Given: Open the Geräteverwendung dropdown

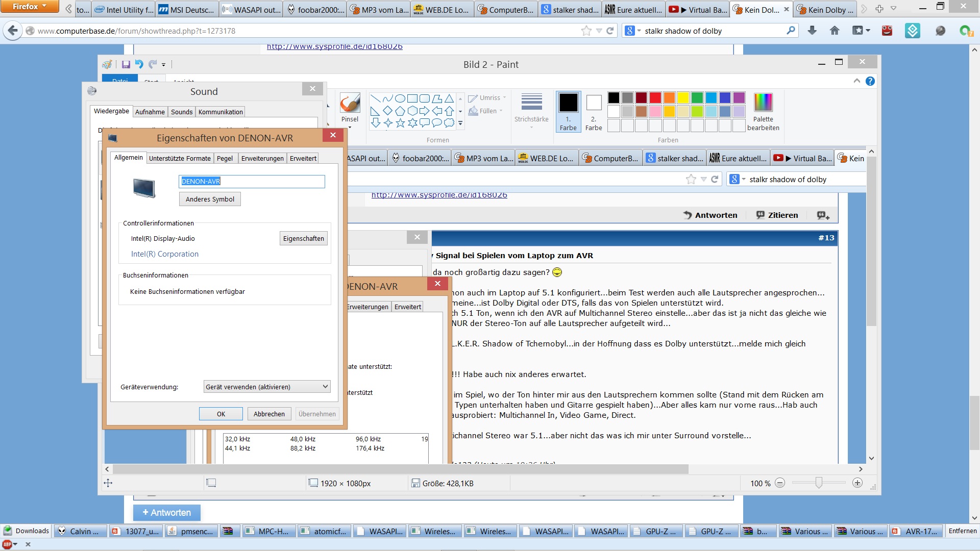Looking at the screenshot, I should (x=267, y=387).
